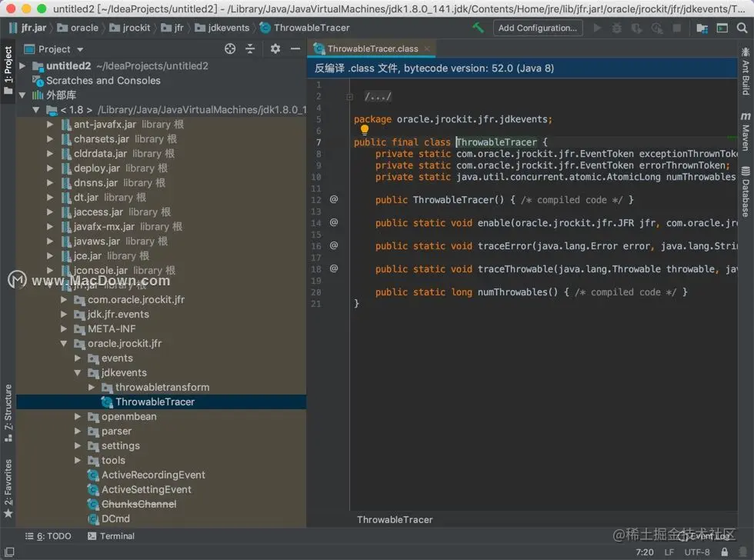This screenshot has height=560, width=754.
Task: Toggle the Maven tool window
Action: [x=746, y=132]
